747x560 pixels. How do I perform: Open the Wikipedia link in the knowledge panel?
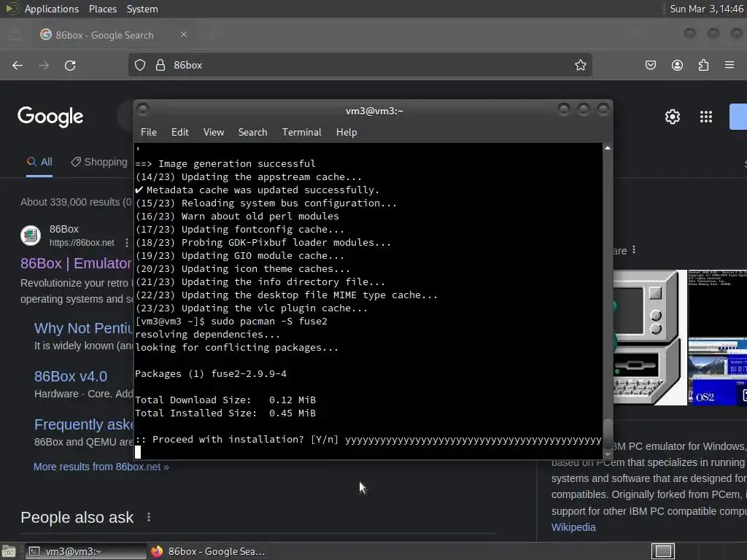pos(573,527)
